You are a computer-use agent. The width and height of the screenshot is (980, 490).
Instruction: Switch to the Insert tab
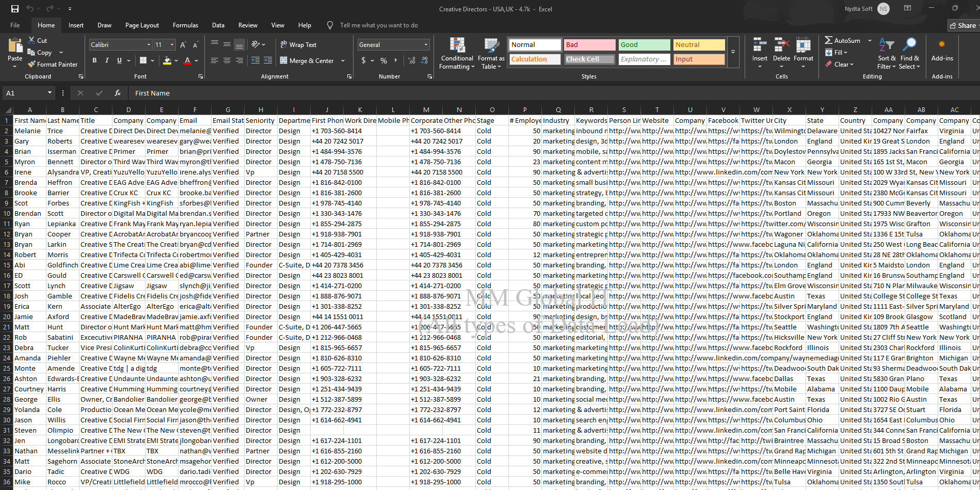(x=76, y=25)
